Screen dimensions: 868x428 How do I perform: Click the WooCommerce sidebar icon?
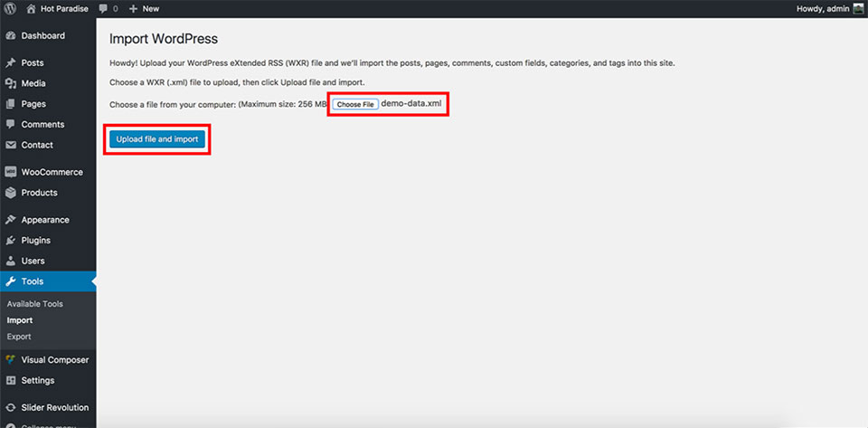11,172
